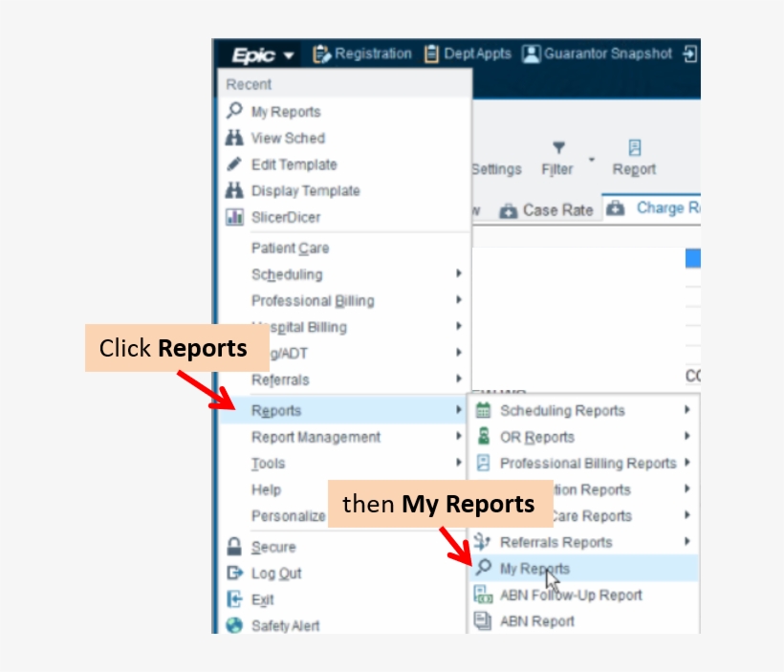The width and height of the screenshot is (784, 672).
Task: Click the ABN Report pages icon
Action: [483, 620]
